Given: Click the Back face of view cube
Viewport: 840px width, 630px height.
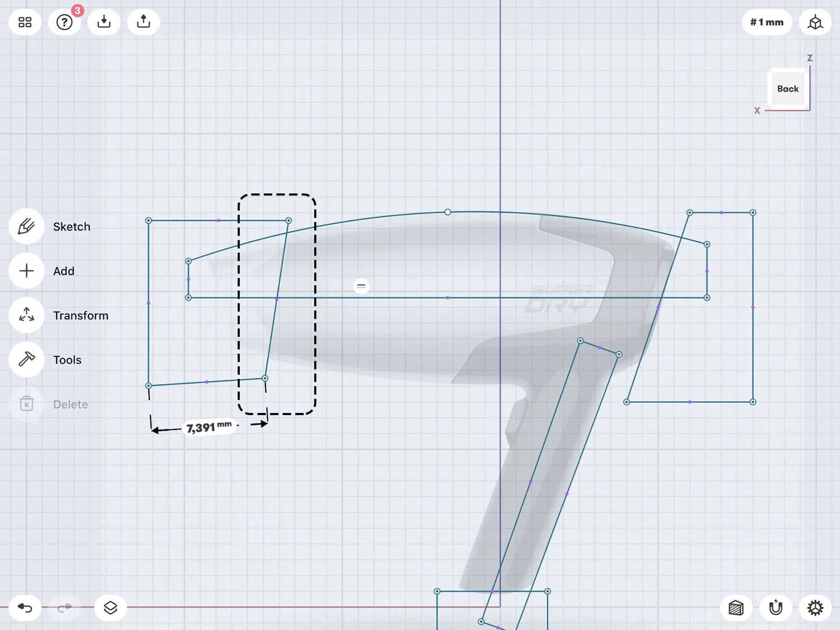Looking at the screenshot, I should tap(788, 89).
